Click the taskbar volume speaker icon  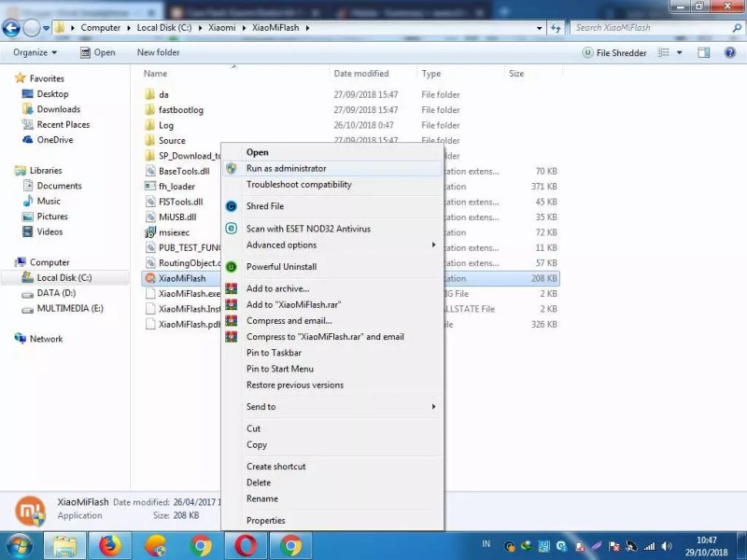coord(667,546)
